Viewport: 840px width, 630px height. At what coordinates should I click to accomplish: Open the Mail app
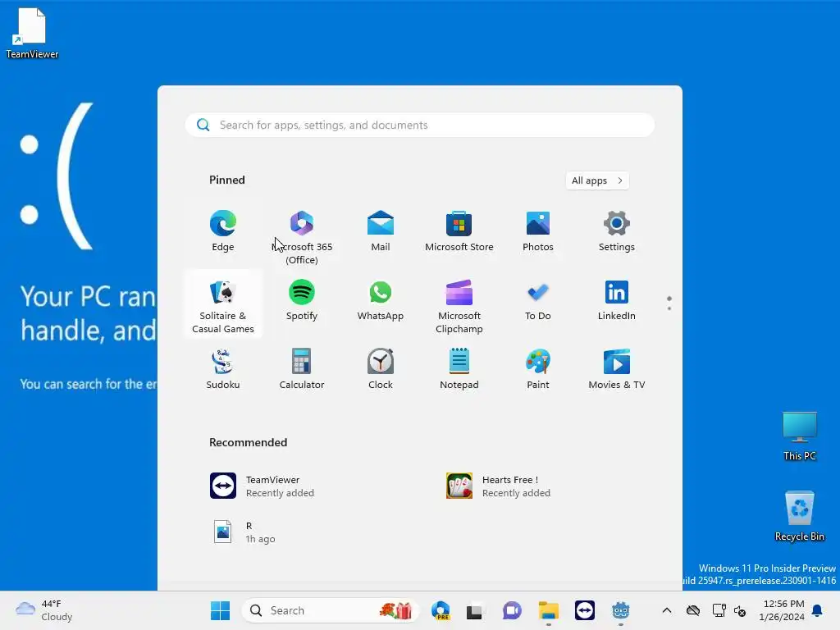click(381, 231)
